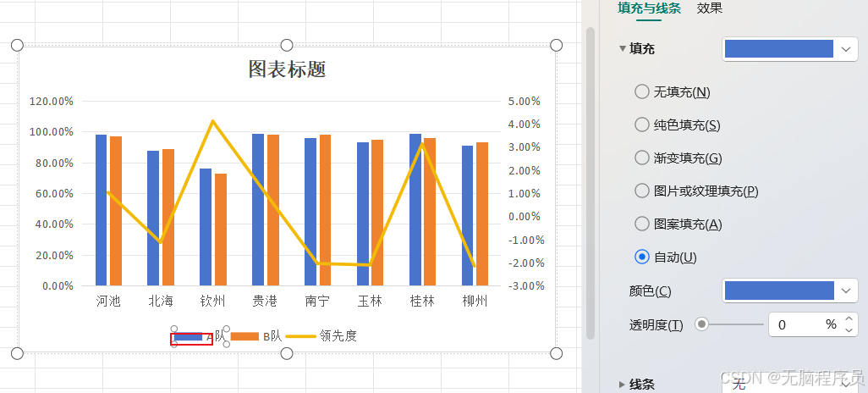
Task: Select the 领先度 legend entry
Action: click(x=321, y=336)
